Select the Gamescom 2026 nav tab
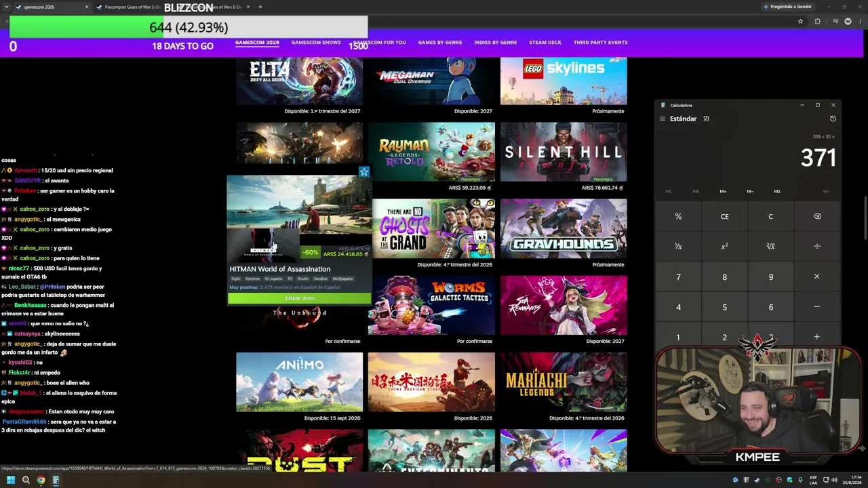The height and width of the screenshot is (488, 868). (x=257, y=42)
